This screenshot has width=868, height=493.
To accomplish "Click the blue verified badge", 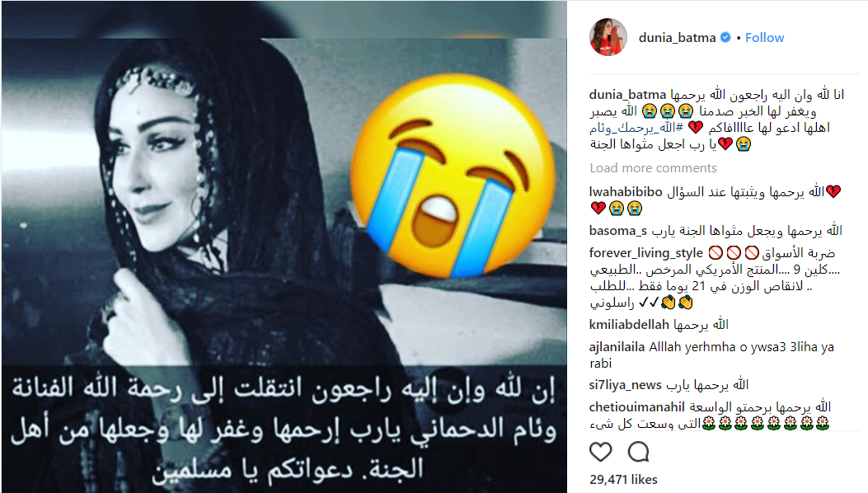I will (x=725, y=38).
